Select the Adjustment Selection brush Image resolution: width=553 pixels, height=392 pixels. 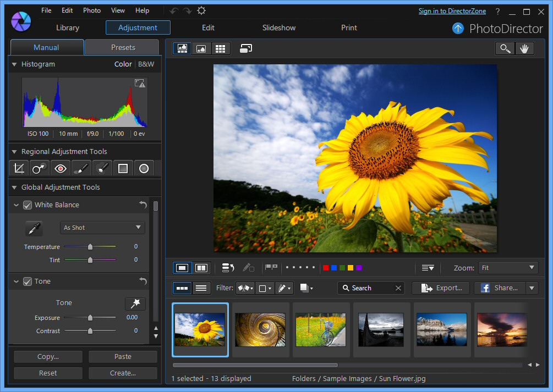[x=102, y=168]
